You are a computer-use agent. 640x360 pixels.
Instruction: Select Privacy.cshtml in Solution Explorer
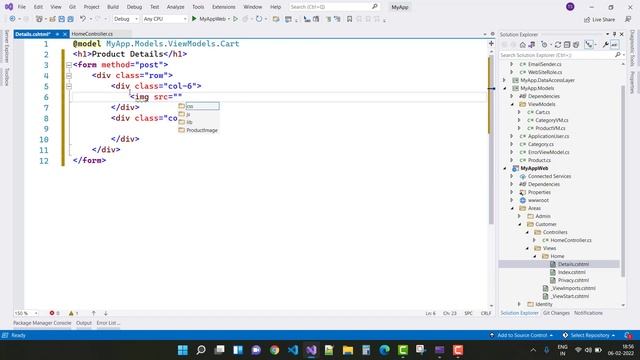573,280
